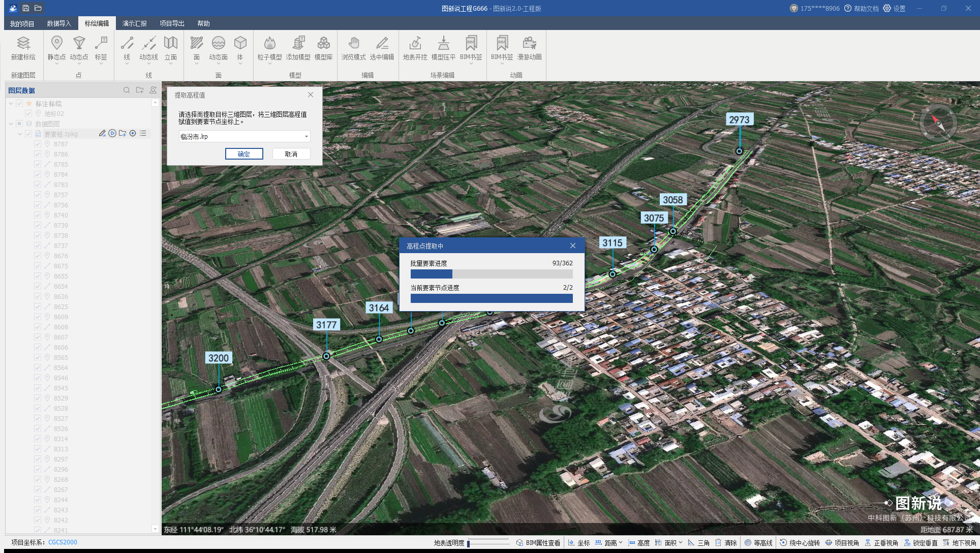
Task: Click the CGCS2000 coordinate system link
Action: [63, 542]
